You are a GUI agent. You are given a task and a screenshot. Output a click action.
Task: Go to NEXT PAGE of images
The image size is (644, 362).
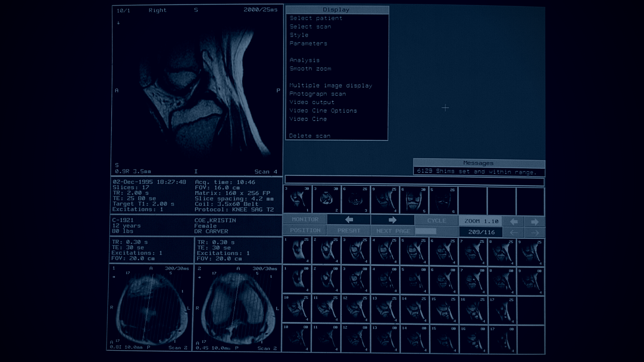point(393,231)
